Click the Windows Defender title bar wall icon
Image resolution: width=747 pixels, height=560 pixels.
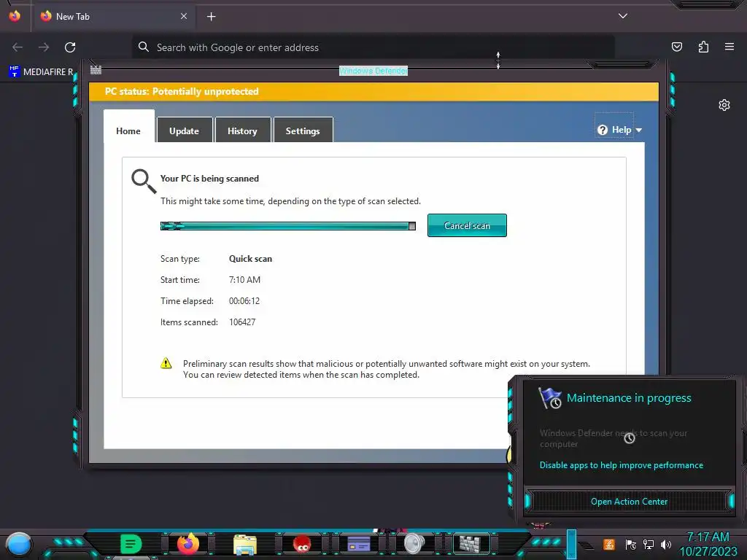96,70
